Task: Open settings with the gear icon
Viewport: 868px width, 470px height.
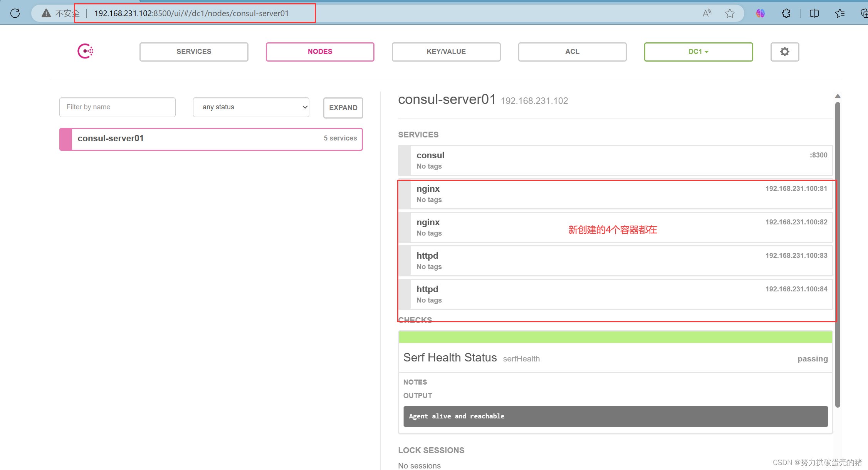Action: [784, 52]
